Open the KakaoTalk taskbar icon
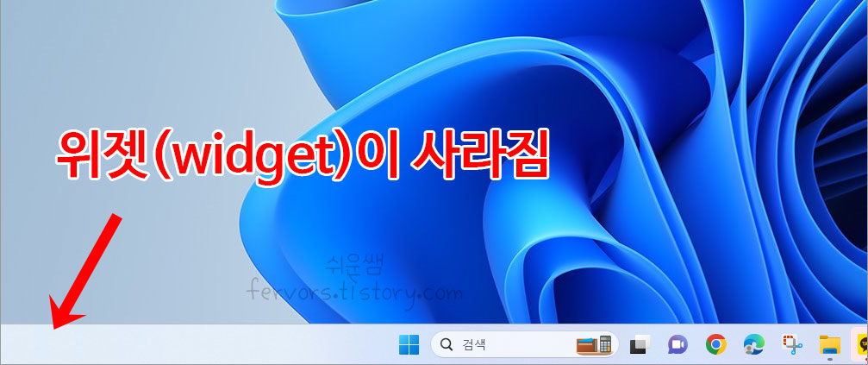Viewport: 868px width, 365px height. click(861, 344)
